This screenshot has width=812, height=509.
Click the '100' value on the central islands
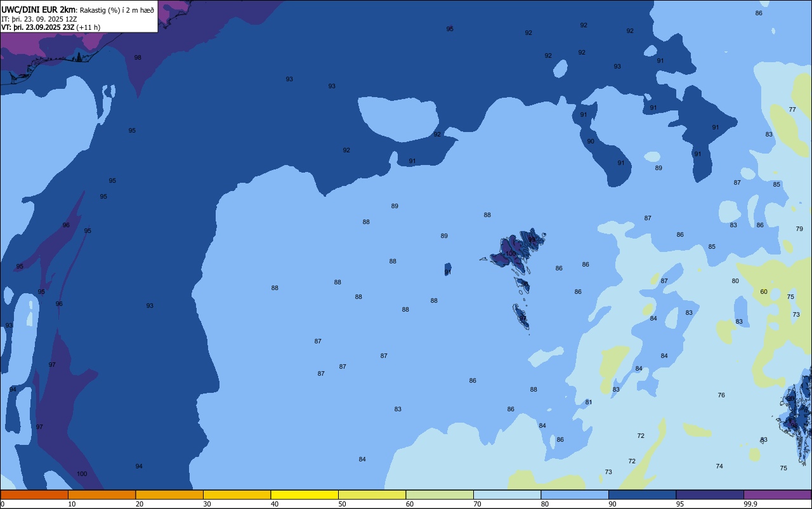(511, 254)
